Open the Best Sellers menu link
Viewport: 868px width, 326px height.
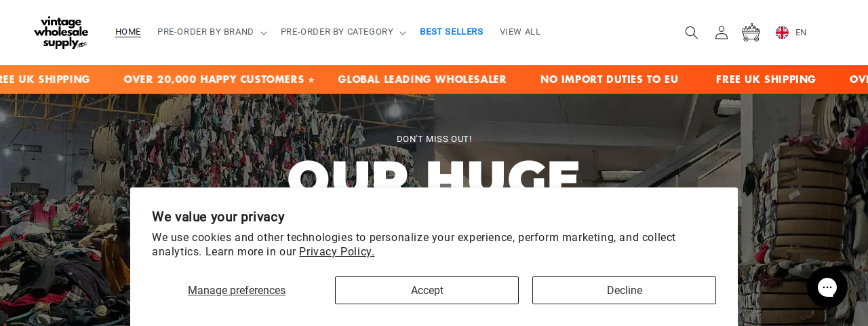click(452, 32)
